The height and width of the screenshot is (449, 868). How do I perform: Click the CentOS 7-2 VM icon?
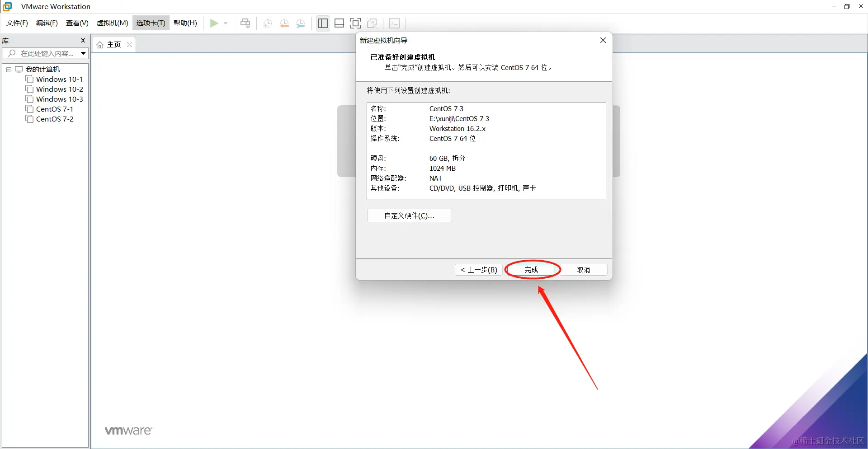tap(30, 119)
